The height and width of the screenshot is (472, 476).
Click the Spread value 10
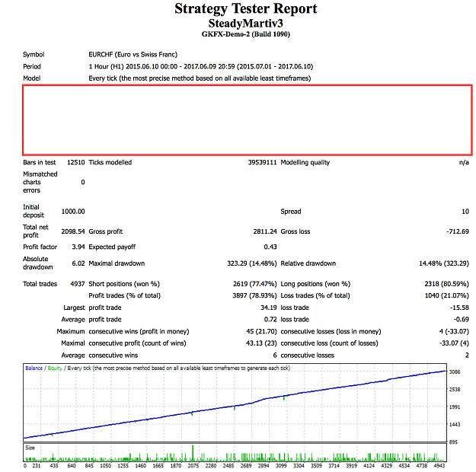(465, 212)
